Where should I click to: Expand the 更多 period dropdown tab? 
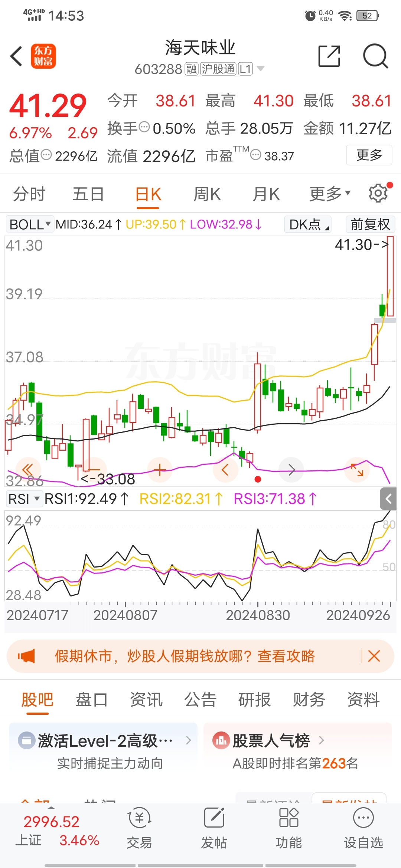(x=330, y=193)
